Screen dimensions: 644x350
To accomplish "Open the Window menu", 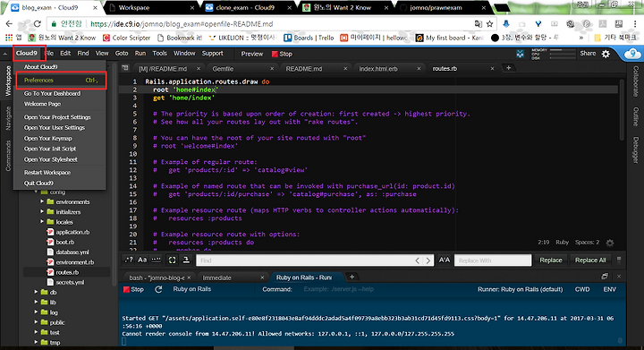I will click(x=184, y=54).
